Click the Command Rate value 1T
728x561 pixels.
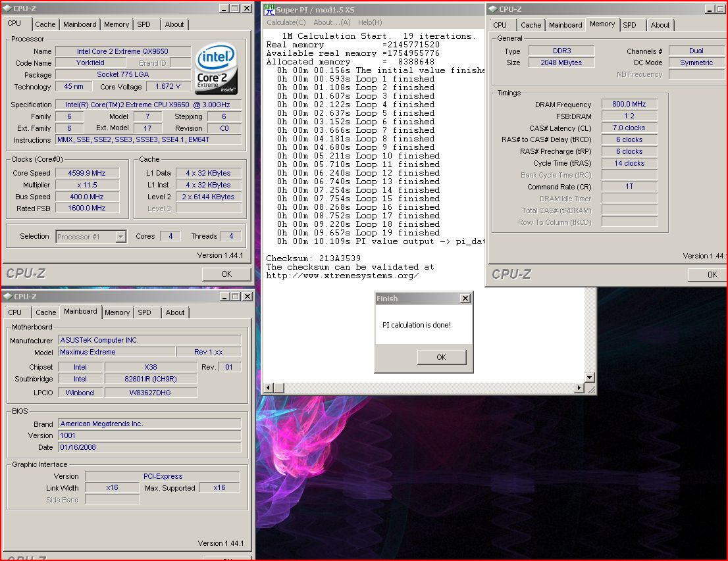click(629, 187)
